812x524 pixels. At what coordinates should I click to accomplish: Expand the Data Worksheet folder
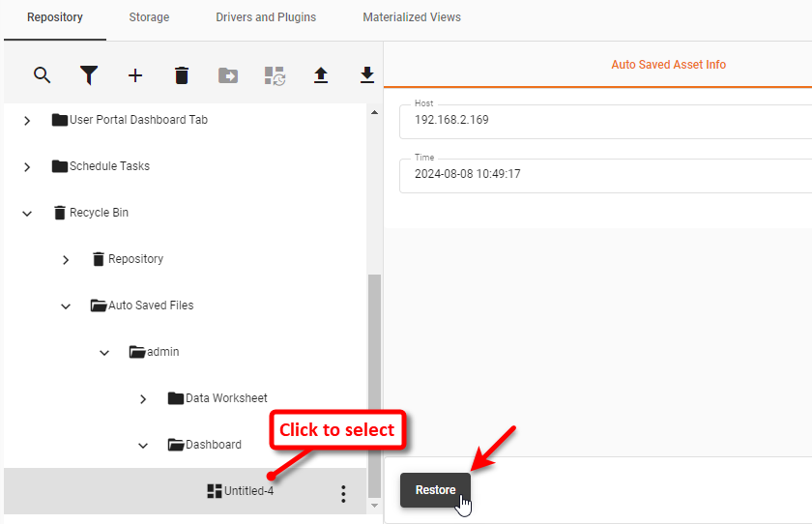[x=143, y=398]
